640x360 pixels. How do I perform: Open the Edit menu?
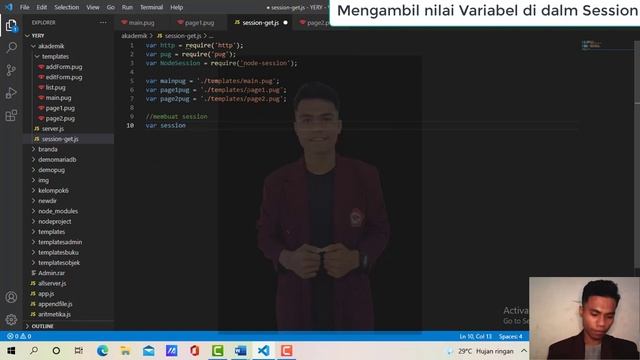coord(42,7)
